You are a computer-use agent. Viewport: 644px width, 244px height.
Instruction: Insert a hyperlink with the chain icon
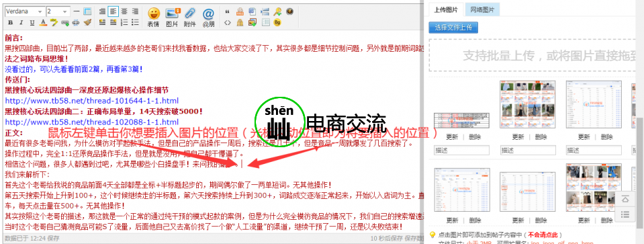pos(65,23)
